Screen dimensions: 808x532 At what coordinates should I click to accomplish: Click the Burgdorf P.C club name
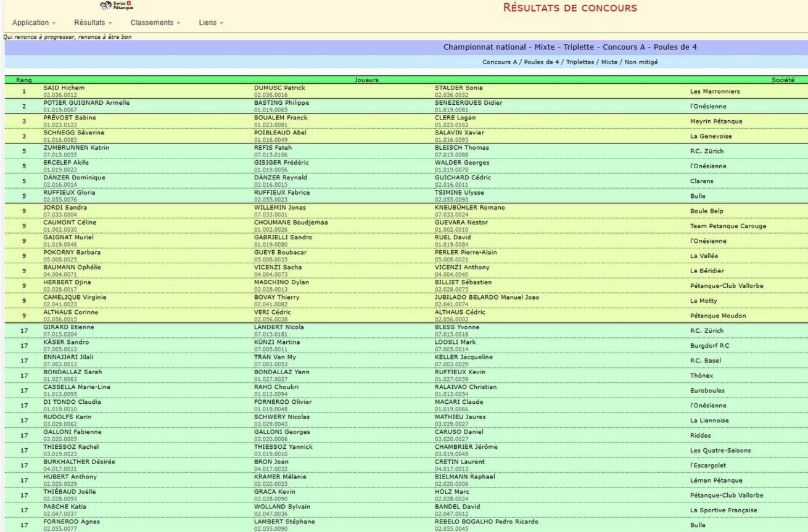point(710,346)
